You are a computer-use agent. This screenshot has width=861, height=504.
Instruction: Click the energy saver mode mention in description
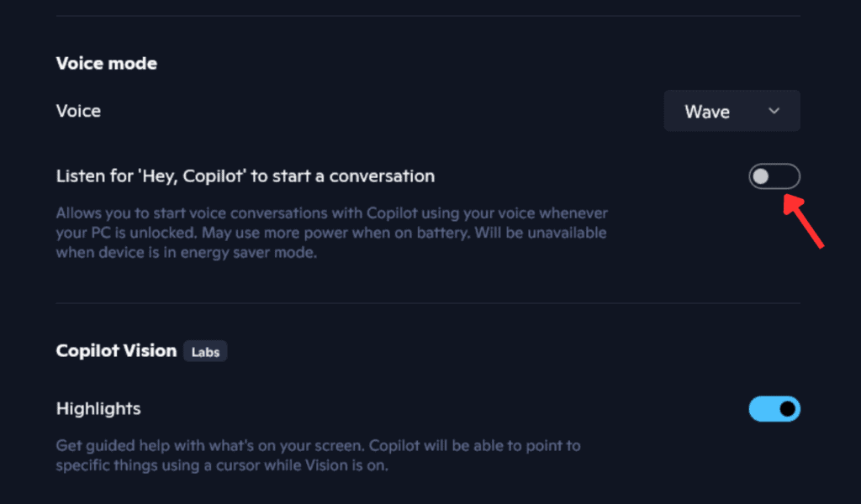click(x=252, y=251)
